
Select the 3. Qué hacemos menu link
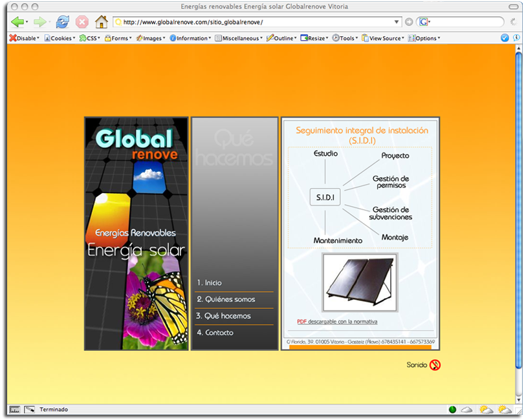point(223,316)
